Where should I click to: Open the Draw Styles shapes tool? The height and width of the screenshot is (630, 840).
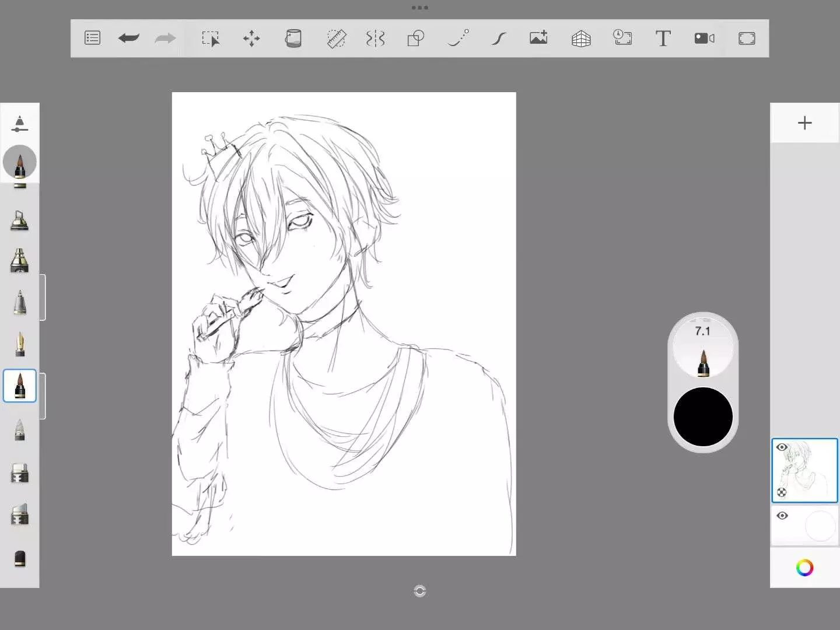click(x=415, y=38)
